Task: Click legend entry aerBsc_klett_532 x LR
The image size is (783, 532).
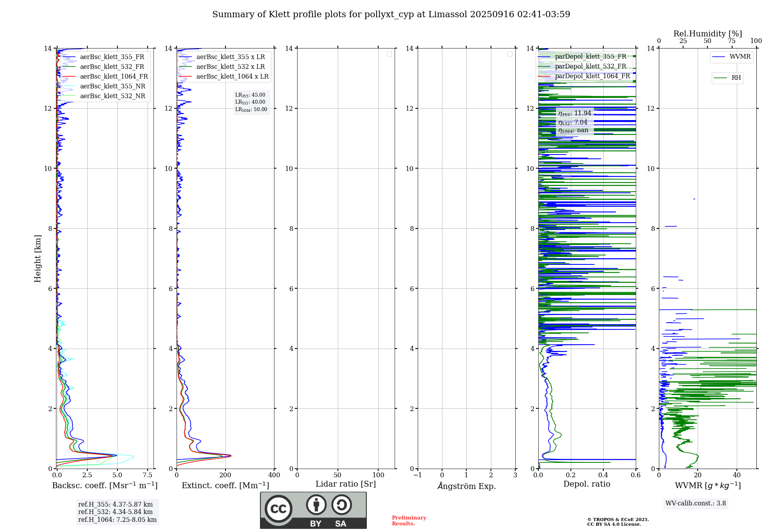Action: point(222,67)
